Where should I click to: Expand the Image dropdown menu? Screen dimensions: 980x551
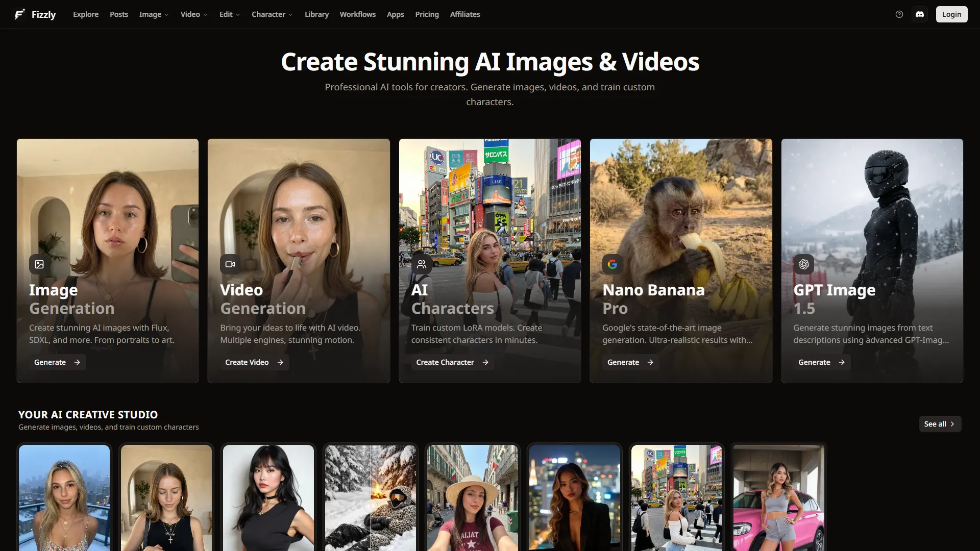click(x=154, y=14)
